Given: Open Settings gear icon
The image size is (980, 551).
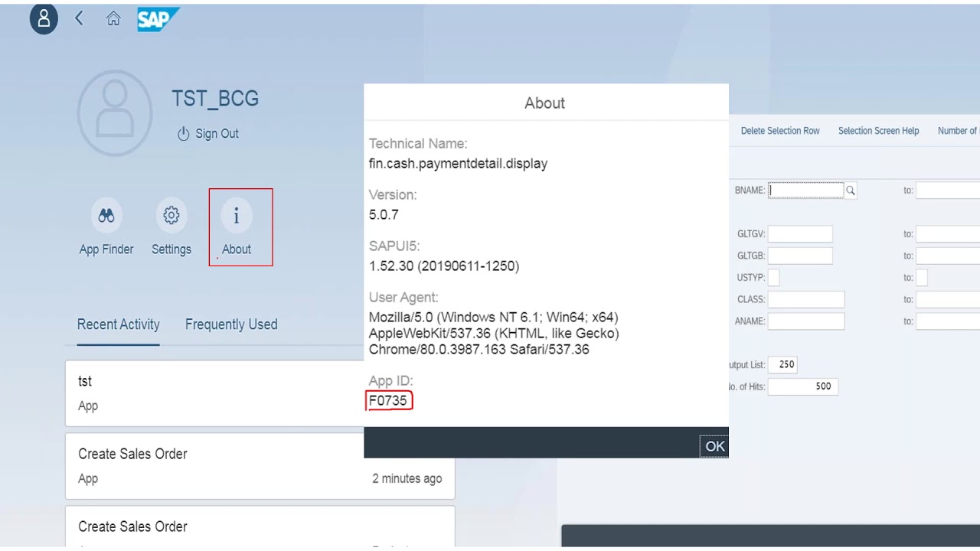Looking at the screenshot, I should point(171,216).
